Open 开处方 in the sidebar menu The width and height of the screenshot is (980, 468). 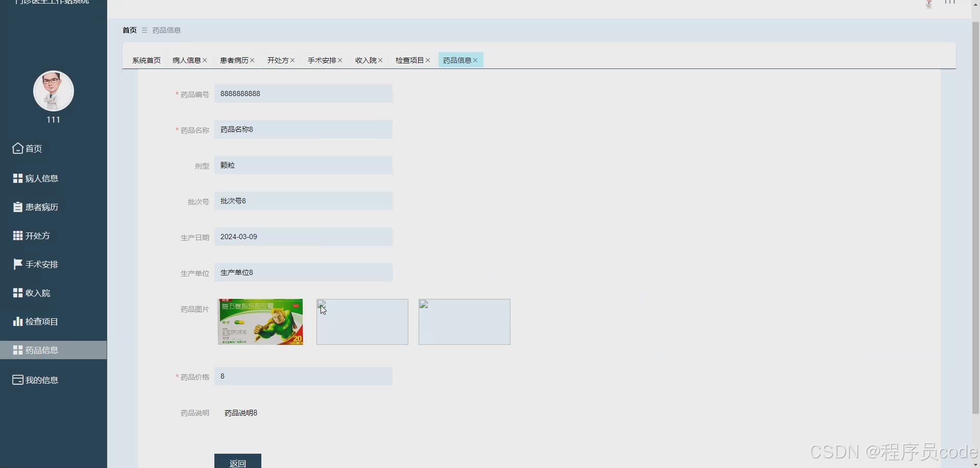pos(54,236)
